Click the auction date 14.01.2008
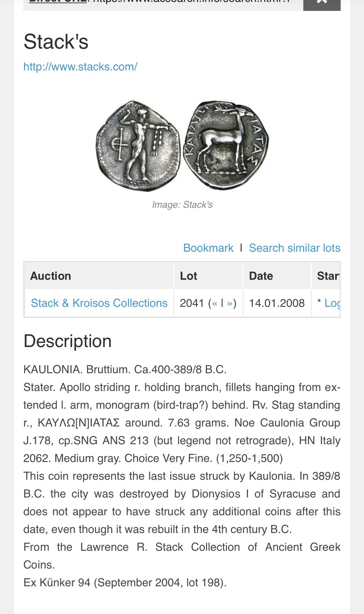 [x=277, y=303]
